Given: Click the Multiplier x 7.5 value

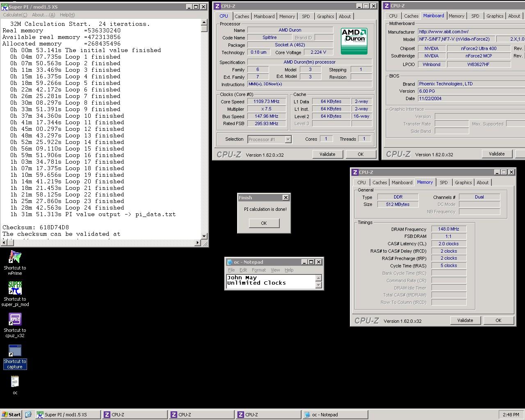Looking at the screenshot, I should (266, 109).
